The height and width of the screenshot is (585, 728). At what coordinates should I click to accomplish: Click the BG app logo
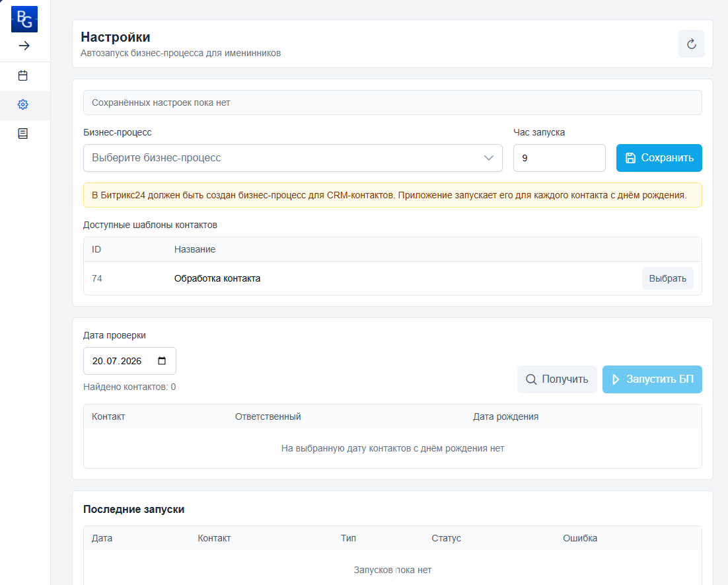pyautogui.click(x=24, y=19)
